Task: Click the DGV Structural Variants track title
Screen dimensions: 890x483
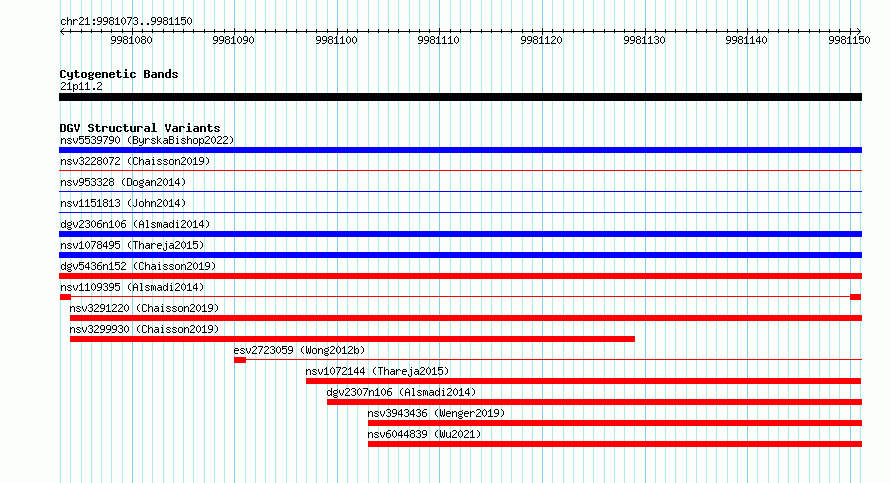Action: pos(140,128)
